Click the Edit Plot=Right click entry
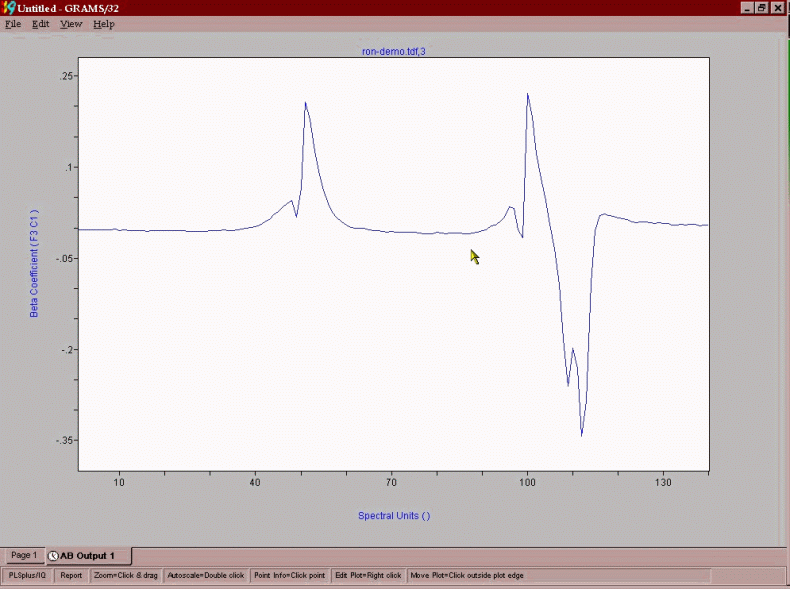The width and height of the screenshot is (790, 589). (x=368, y=575)
